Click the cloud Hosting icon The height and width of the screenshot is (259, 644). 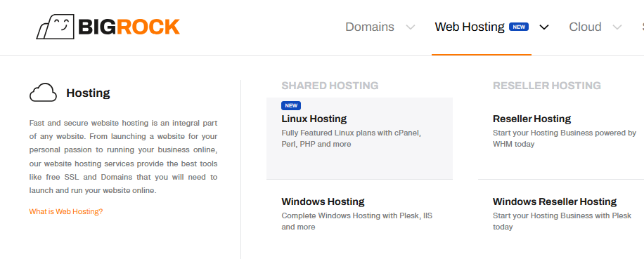(43, 93)
